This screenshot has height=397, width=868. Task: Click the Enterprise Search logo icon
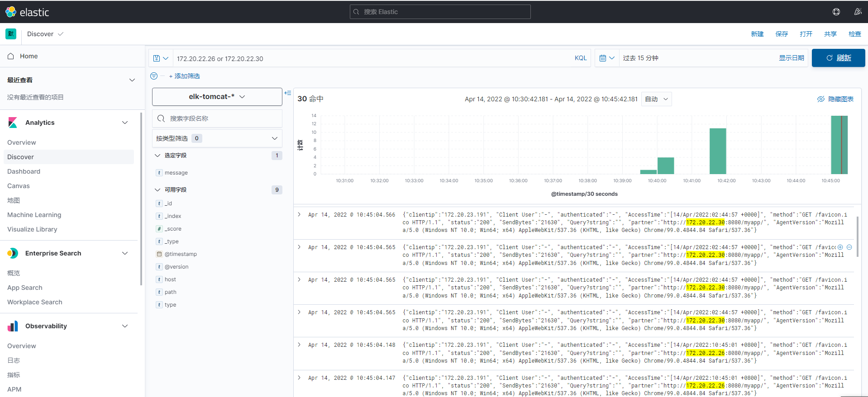coord(13,253)
